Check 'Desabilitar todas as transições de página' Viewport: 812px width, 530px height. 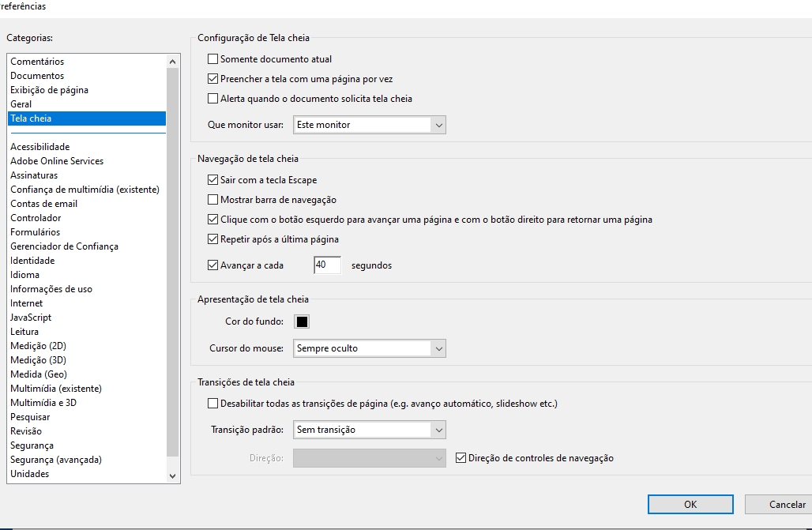click(212, 404)
